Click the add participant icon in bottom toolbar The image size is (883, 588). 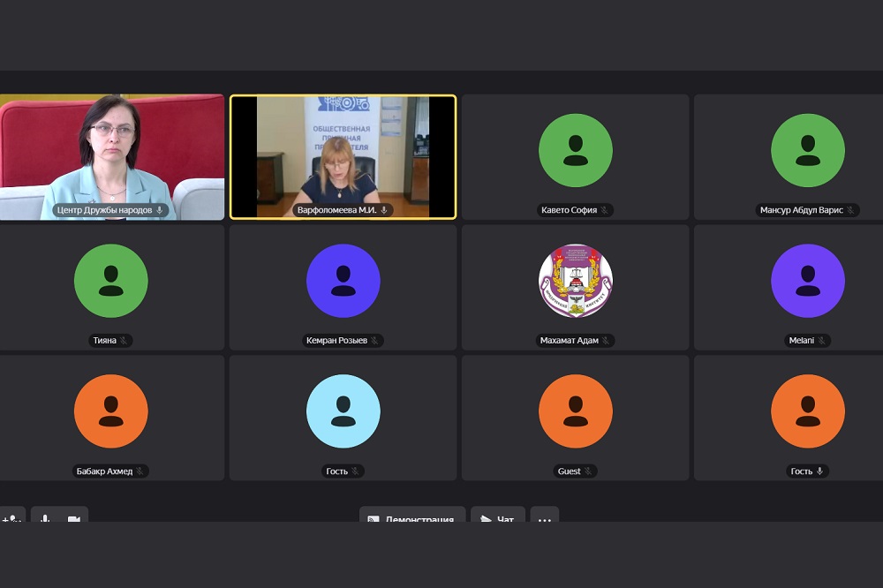[11, 517]
